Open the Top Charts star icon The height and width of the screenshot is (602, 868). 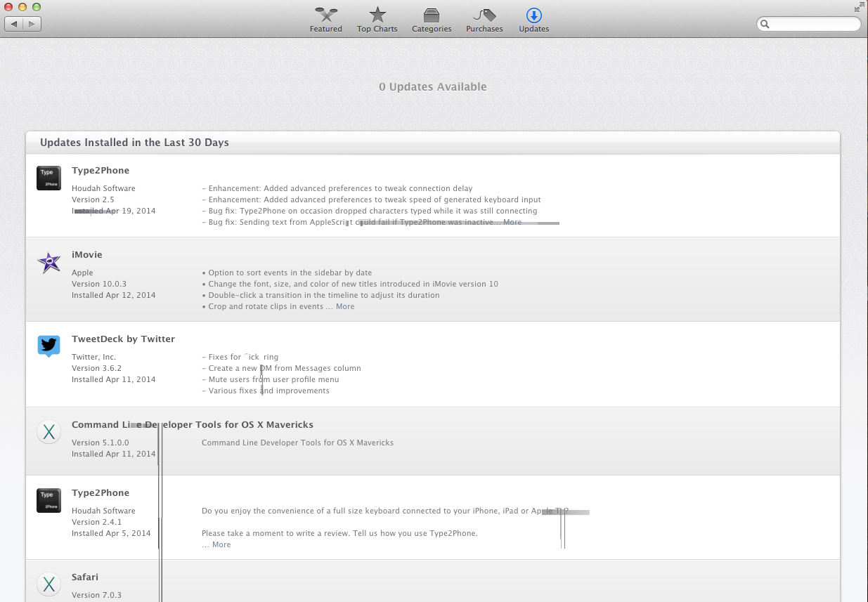pos(377,15)
